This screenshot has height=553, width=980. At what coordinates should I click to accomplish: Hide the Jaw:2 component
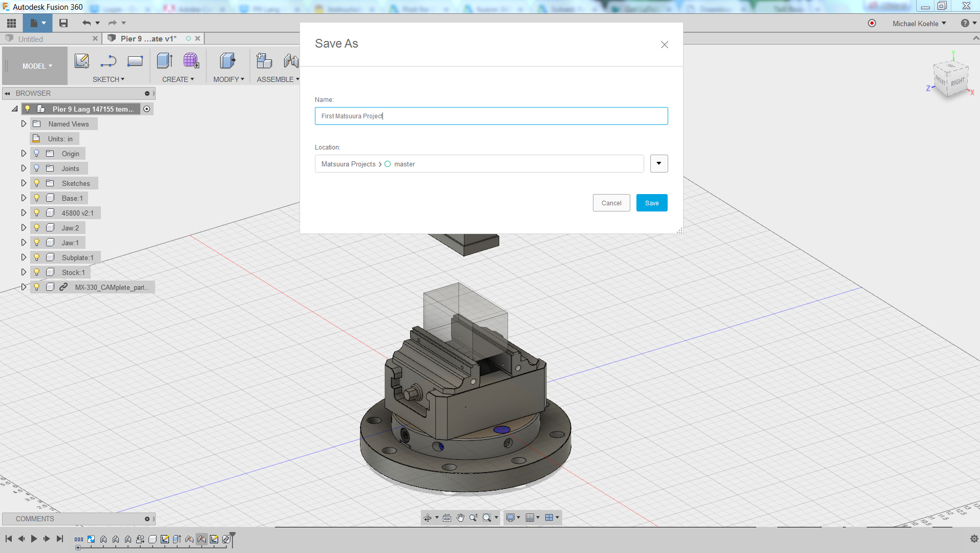click(36, 228)
